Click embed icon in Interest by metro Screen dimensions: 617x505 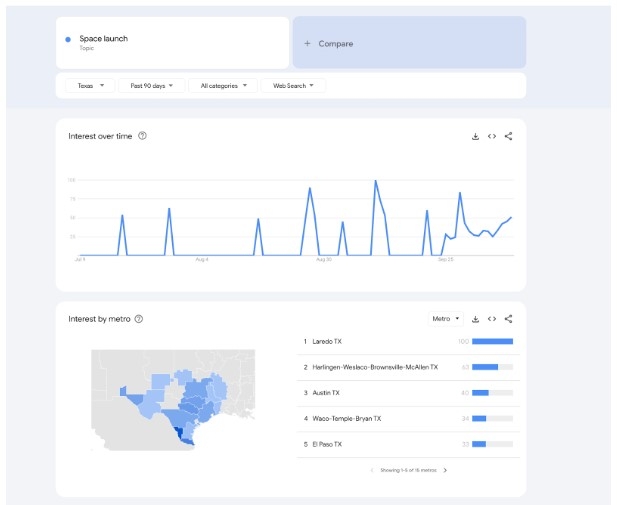[x=492, y=319]
